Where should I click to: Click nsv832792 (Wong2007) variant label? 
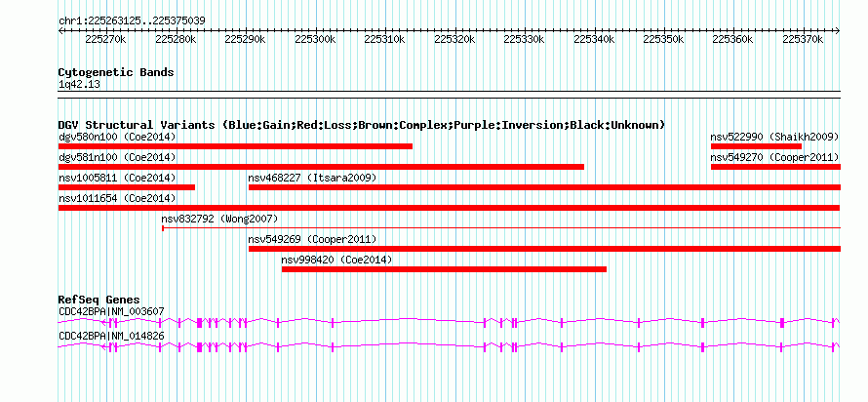point(219,219)
